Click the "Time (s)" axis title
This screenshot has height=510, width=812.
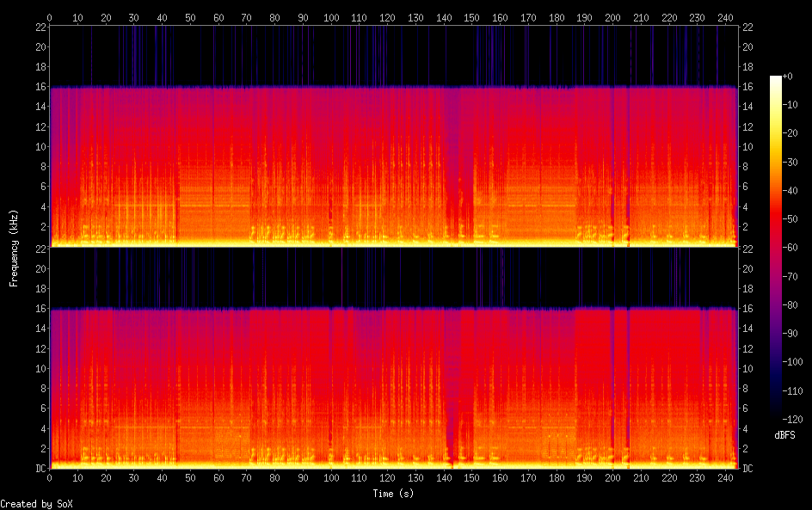(393, 494)
